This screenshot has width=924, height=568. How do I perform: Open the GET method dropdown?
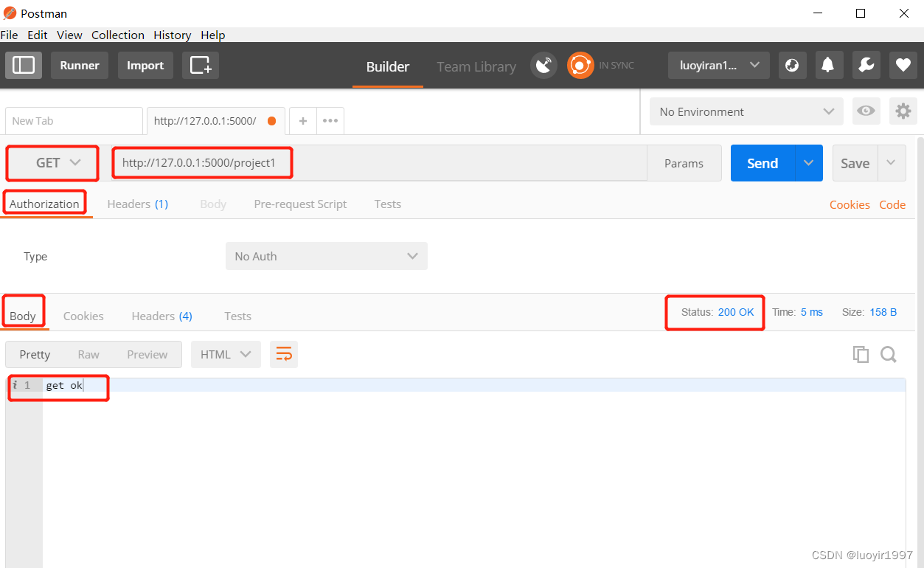[53, 163]
